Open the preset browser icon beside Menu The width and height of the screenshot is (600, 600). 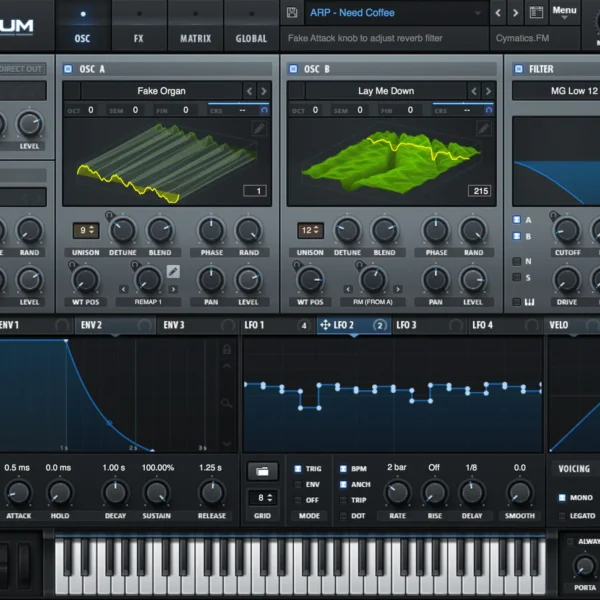pyautogui.click(x=536, y=13)
